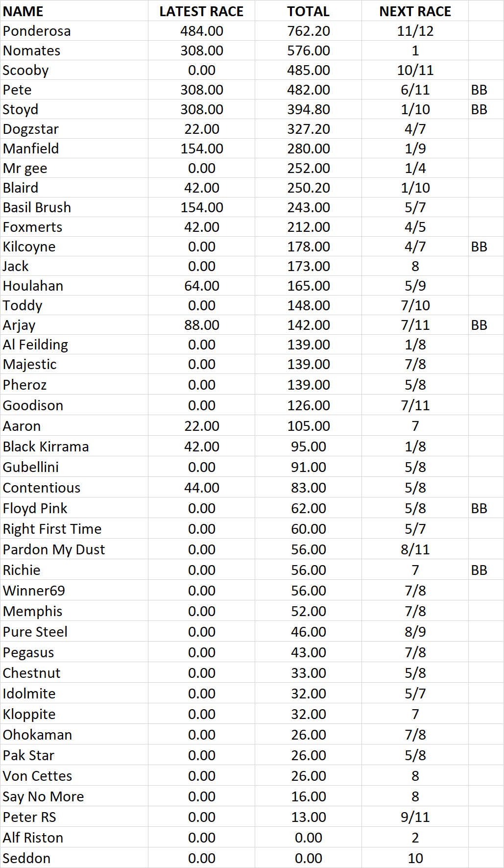
Task: Click the TOTAL column header
Action: tap(308, 11)
